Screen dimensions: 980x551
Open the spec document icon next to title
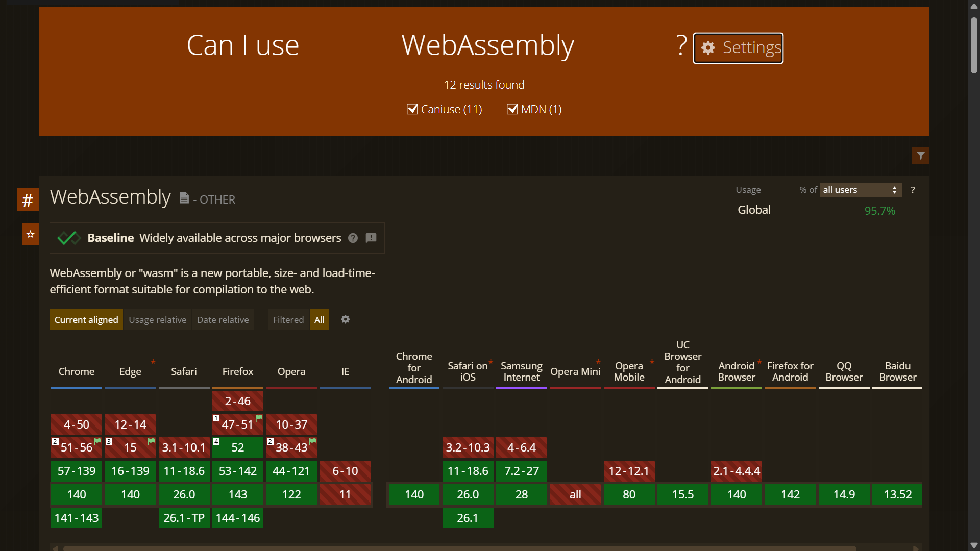(184, 198)
